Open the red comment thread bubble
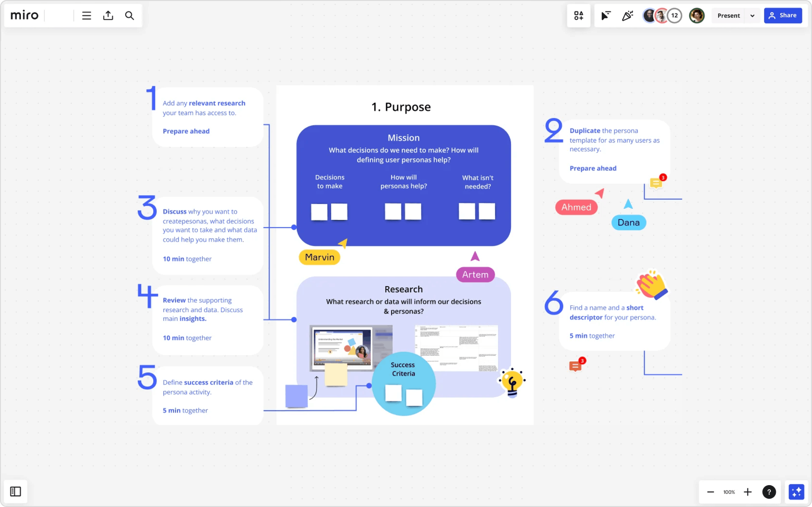The height and width of the screenshot is (507, 812). coord(575,366)
